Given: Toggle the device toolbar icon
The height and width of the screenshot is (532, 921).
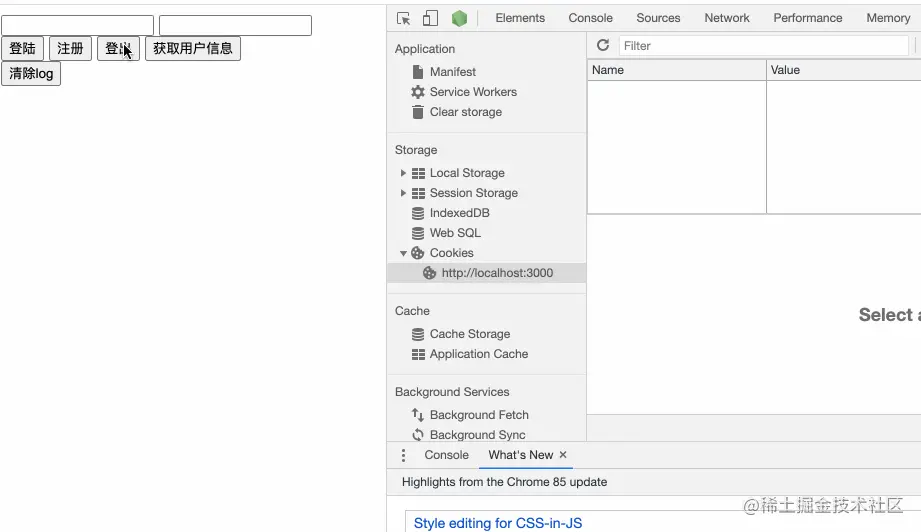Looking at the screenshot, I should point(431,18).
